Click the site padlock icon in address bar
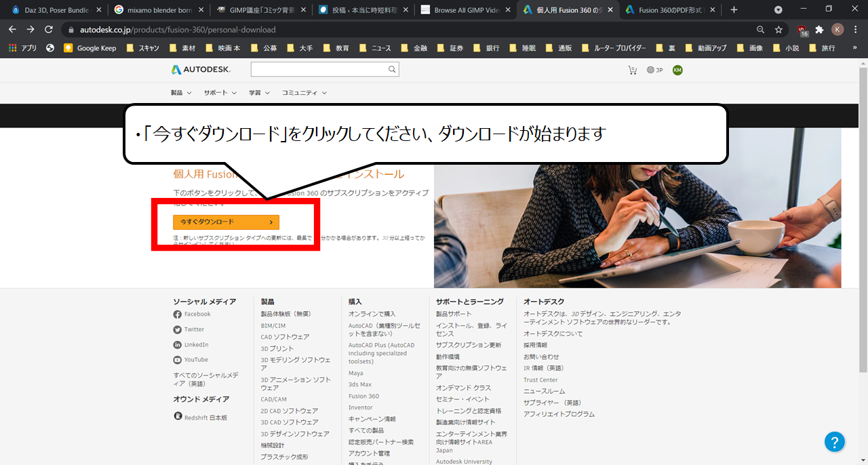 71,30
